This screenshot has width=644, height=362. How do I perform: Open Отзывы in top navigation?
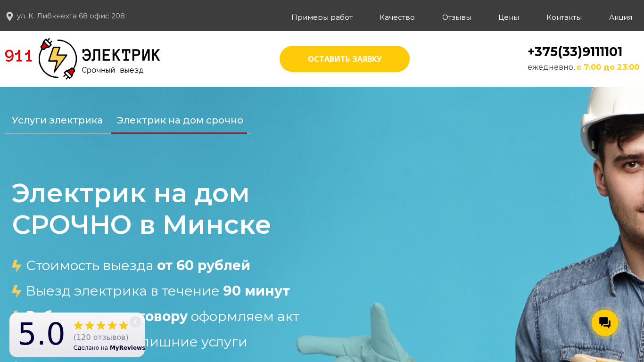[457, 17]
